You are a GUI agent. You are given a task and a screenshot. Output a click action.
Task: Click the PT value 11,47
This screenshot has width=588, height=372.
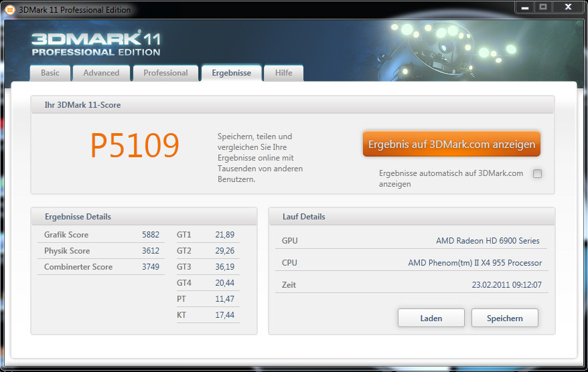pos(224,299)
